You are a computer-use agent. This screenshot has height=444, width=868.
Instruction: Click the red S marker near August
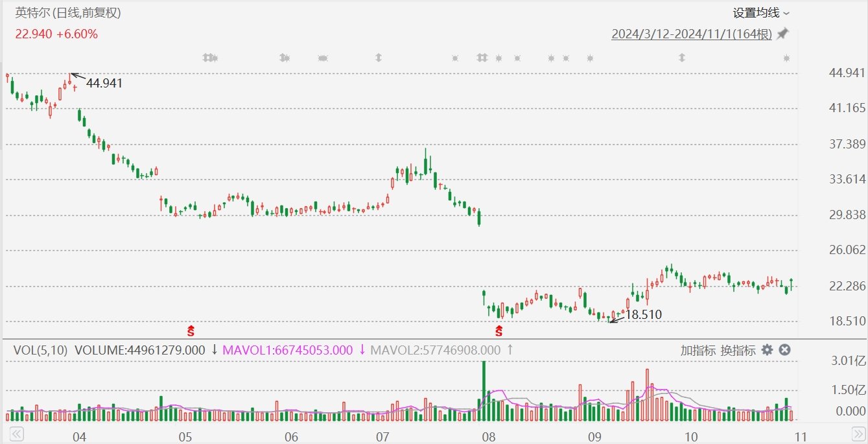point(499,331)
